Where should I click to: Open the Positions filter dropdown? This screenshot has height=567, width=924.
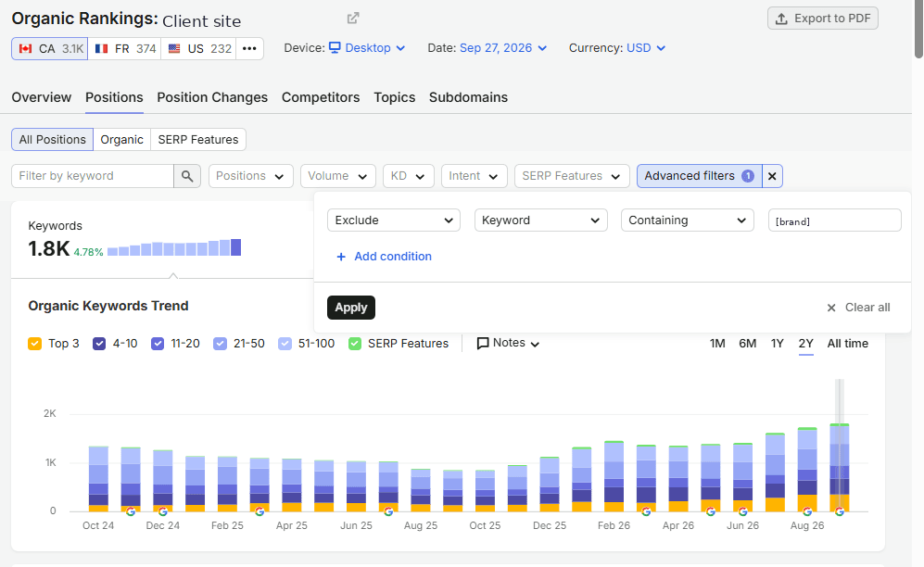point(251,176)
